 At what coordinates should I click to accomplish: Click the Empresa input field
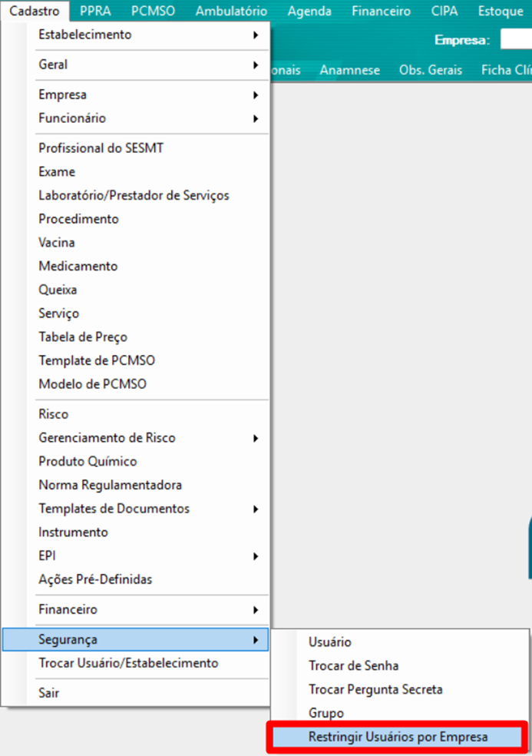click(516, 39)
